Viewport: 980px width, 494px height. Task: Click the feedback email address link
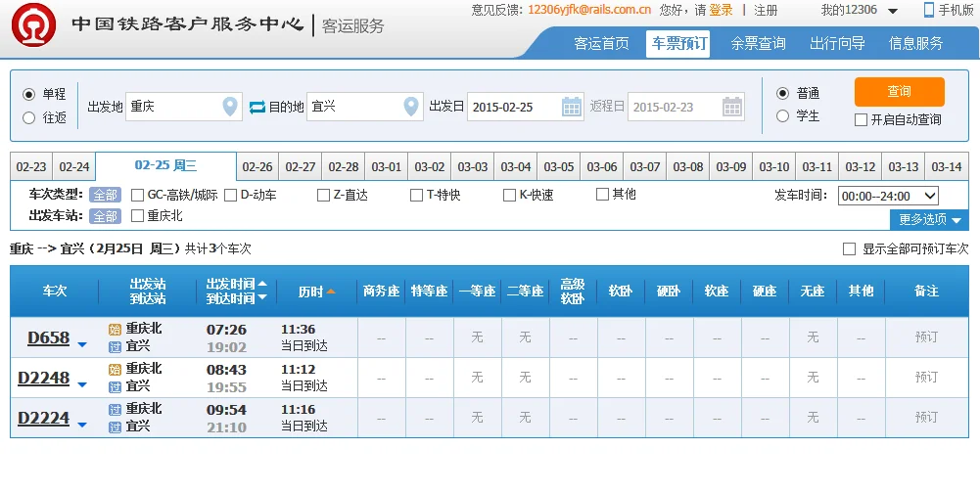coord(589,10)
